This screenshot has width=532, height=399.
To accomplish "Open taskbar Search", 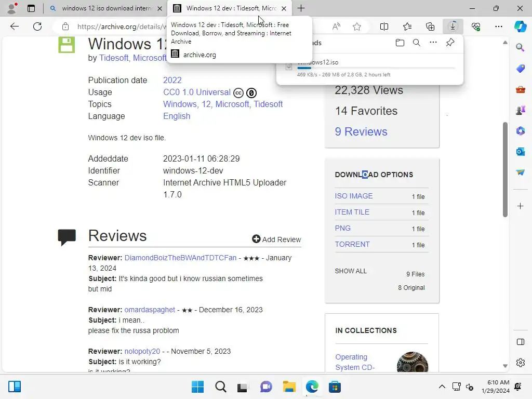I will coord(220,387).
